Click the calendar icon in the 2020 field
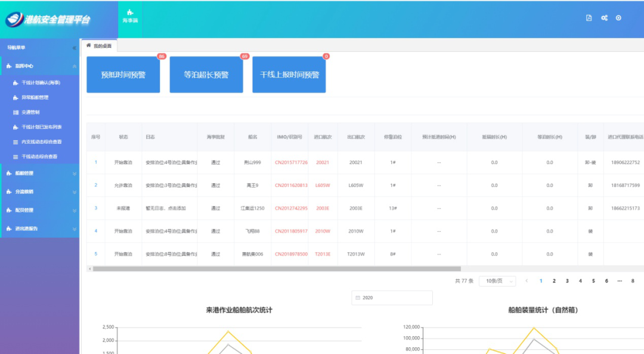This screenshot has height=354, width=644. 358,298
